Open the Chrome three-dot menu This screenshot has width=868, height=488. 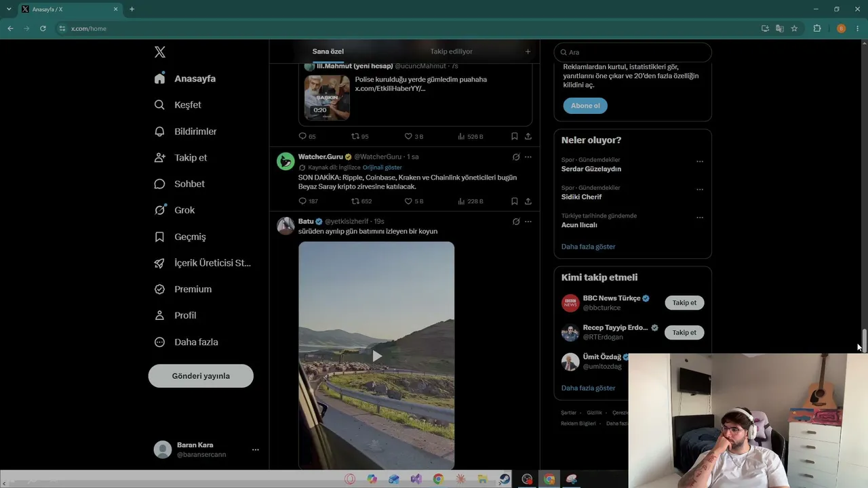(858, 28)
